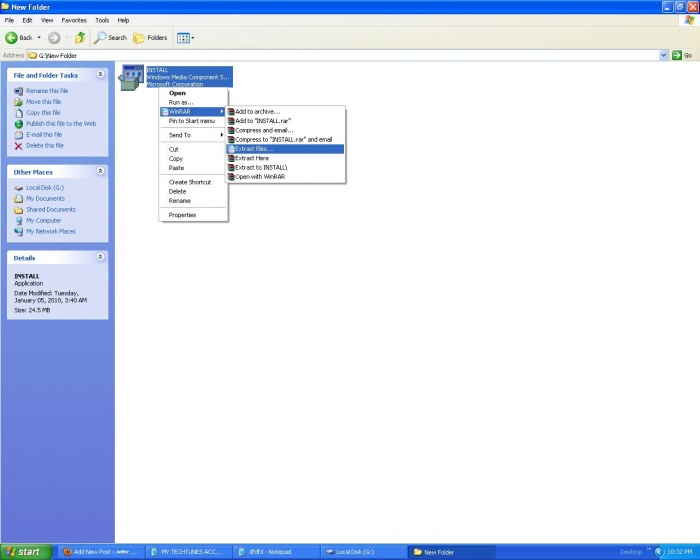Collapse File and Folder Tasks panel
This screenshot has height=560, width=700.
[100, 74]
